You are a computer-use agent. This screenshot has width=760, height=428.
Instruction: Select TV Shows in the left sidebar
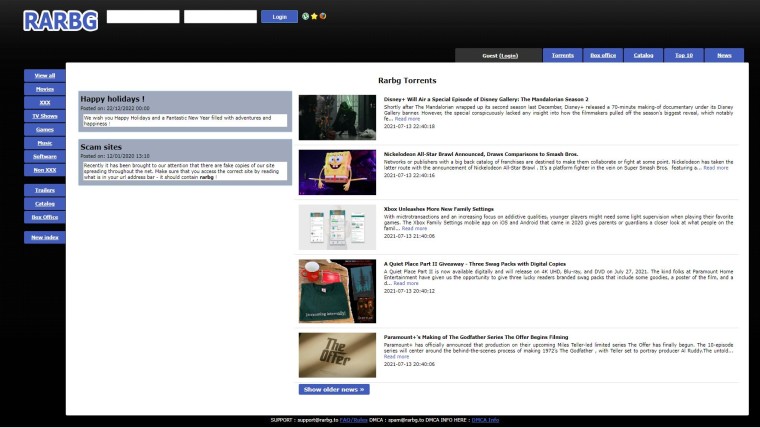[45, 116]
